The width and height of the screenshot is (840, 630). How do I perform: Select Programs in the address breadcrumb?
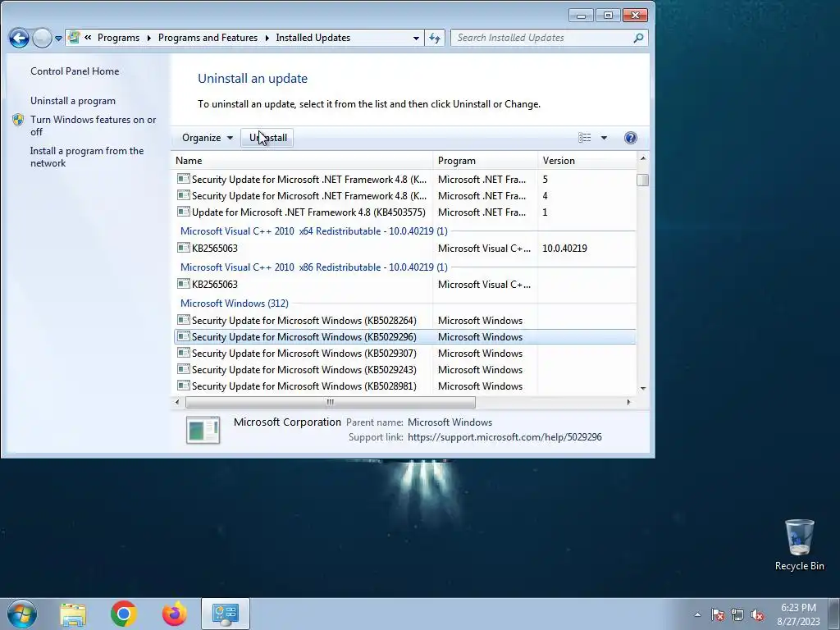pyautogui.click(x=118, y=38)
